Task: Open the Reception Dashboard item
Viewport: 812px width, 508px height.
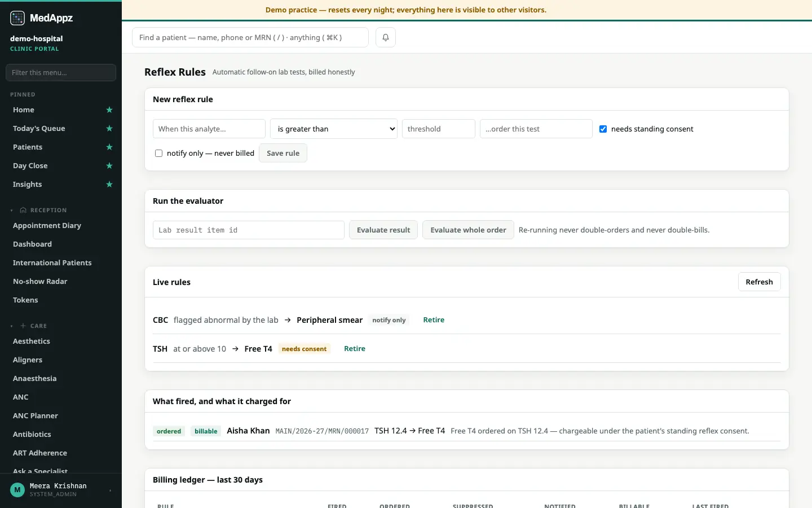Action: point(33,244)
